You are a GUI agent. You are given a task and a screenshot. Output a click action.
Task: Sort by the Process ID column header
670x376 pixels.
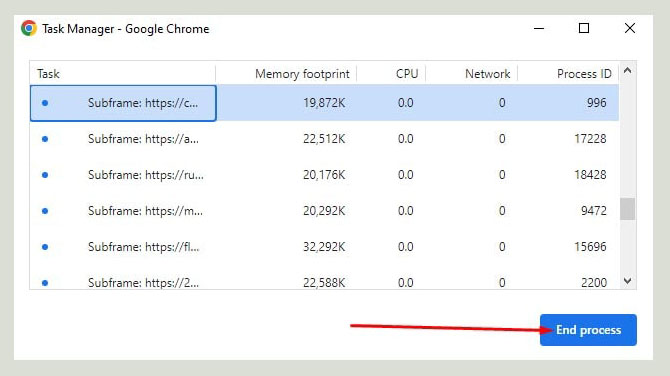584,74
